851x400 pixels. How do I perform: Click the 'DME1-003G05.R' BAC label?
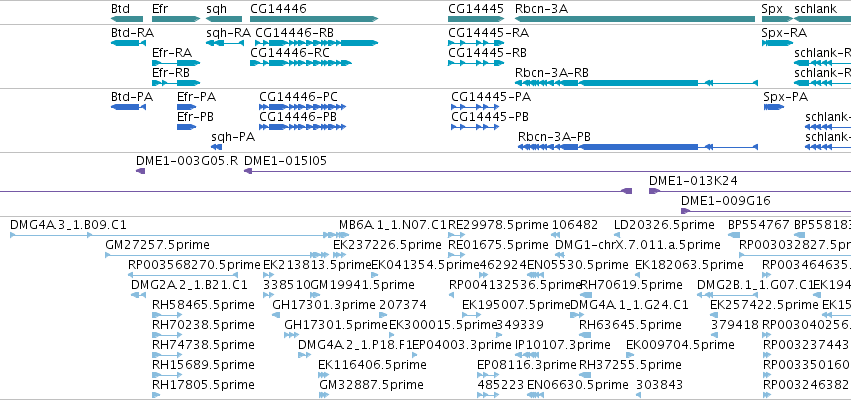(x=187, y=162)
